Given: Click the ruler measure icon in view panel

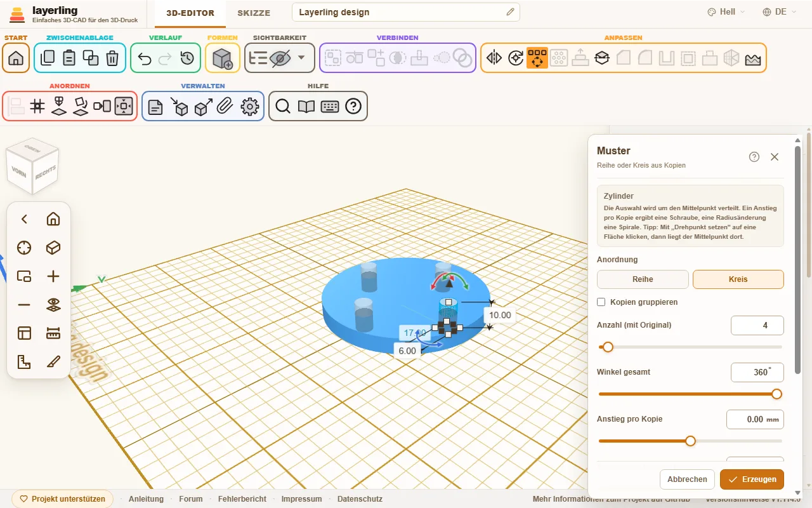Looking at the screenshot, I should pos(53,333).
